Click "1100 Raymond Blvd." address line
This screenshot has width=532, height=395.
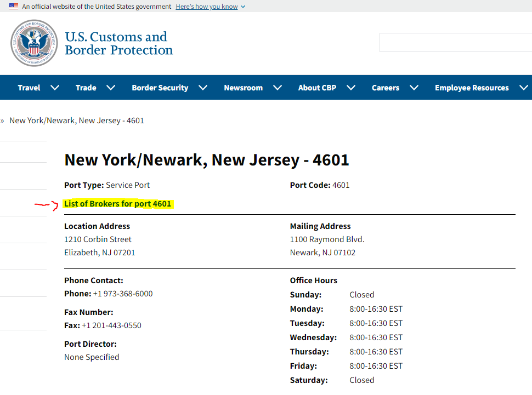point(327,239)
